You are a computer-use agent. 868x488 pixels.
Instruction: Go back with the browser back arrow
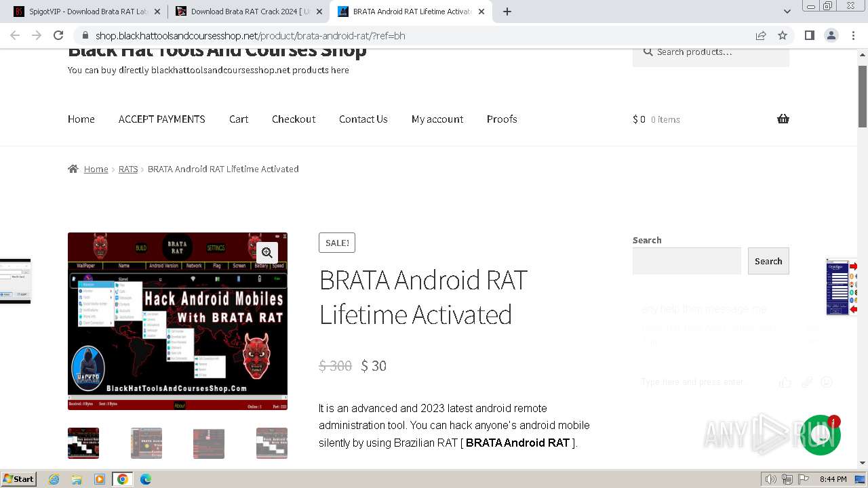(15, 35)
